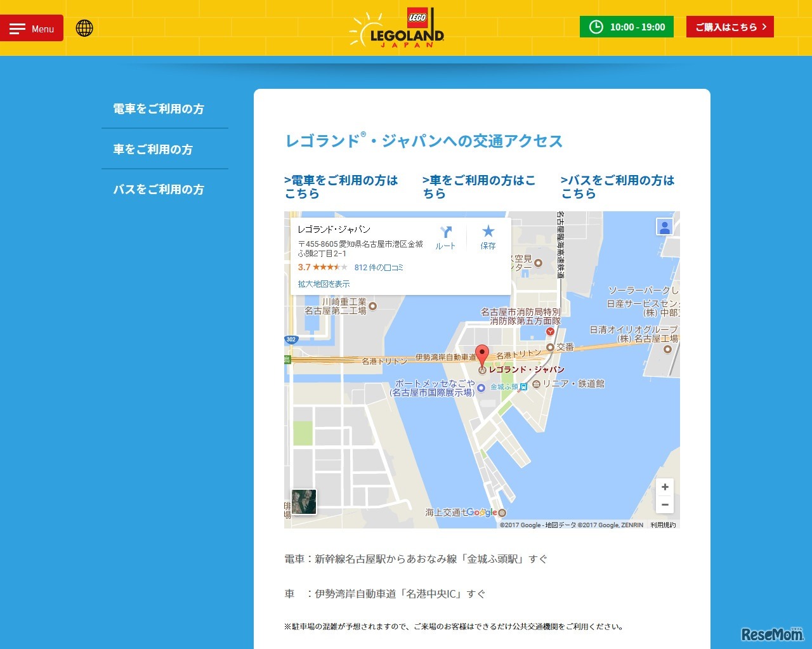
Task: Click the ポートメッセなごや marker icon
Action: tap(481, 388)
